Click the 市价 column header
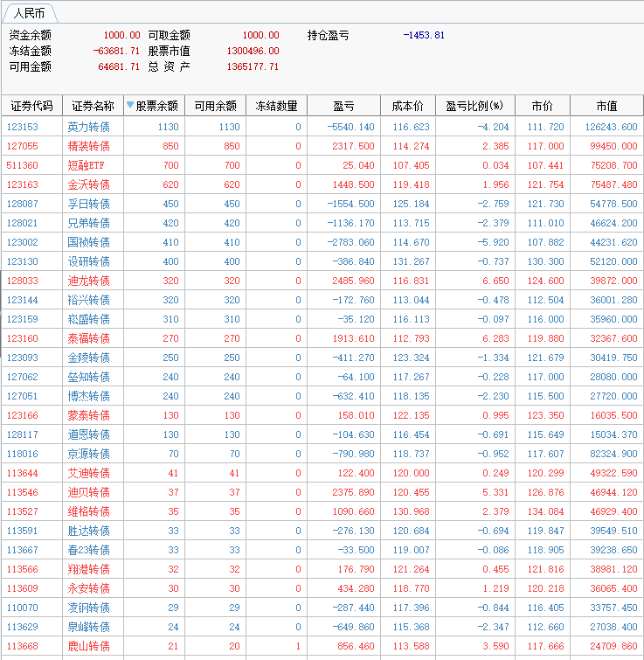 point(542,106)
